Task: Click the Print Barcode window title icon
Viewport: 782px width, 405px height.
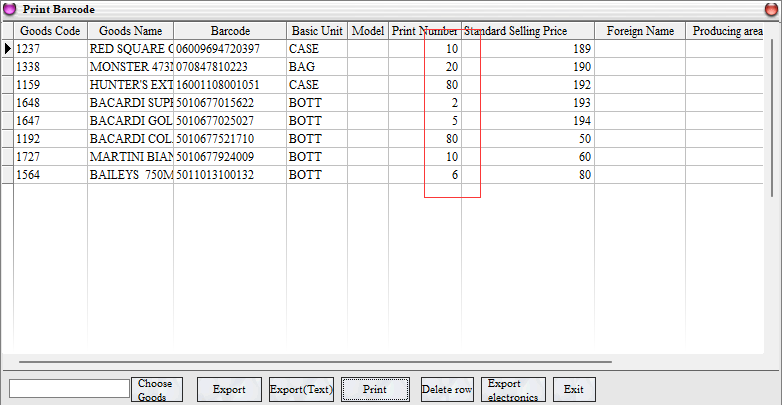Action: [x=9, y=8]
